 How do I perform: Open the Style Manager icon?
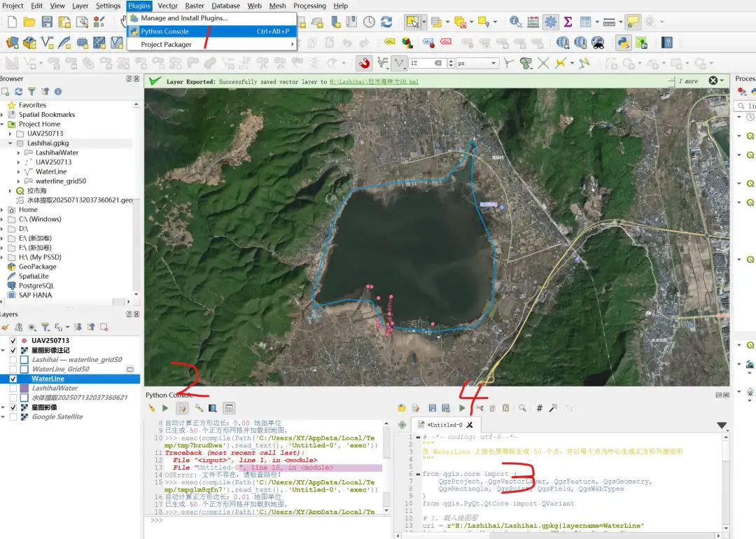tap(99, 22)
